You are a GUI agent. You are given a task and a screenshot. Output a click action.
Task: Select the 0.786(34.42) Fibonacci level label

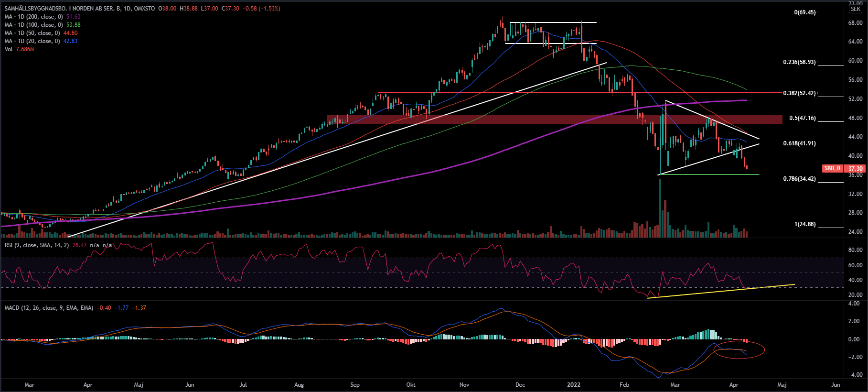(799, 179)
